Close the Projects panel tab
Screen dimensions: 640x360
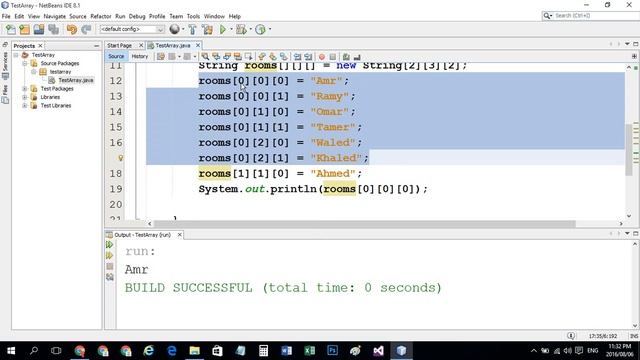coord(40,46)
